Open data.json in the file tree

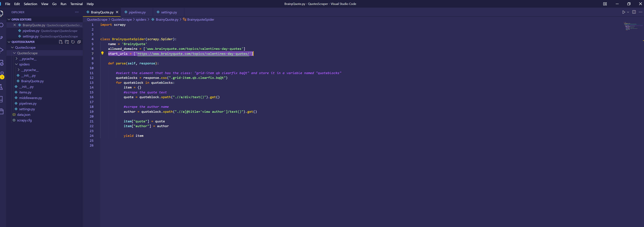click(x=23, y=114)
